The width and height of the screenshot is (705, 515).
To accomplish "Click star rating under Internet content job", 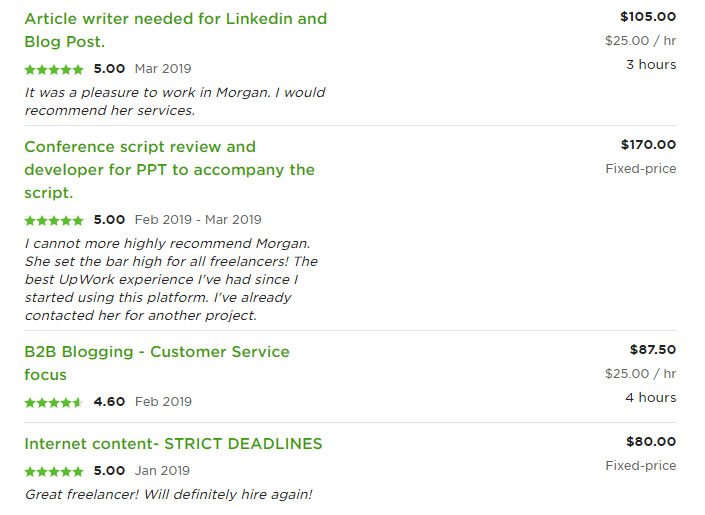I will 54,471.
